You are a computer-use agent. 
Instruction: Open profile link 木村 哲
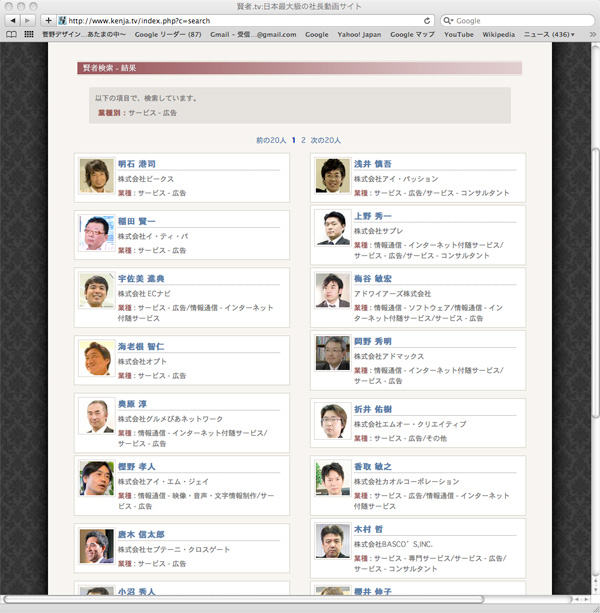click(368, 529)
